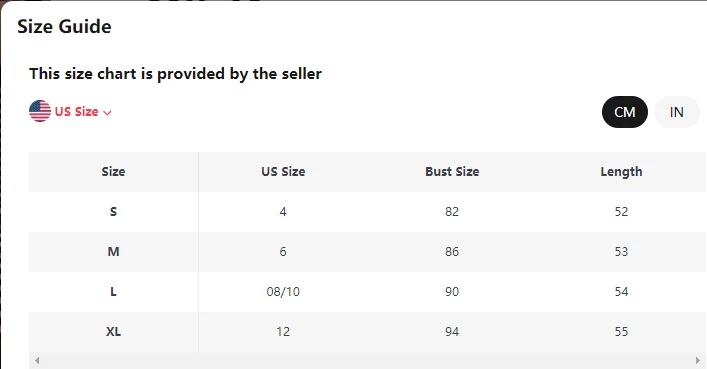Switch measurements to IN

coord(676,112)
